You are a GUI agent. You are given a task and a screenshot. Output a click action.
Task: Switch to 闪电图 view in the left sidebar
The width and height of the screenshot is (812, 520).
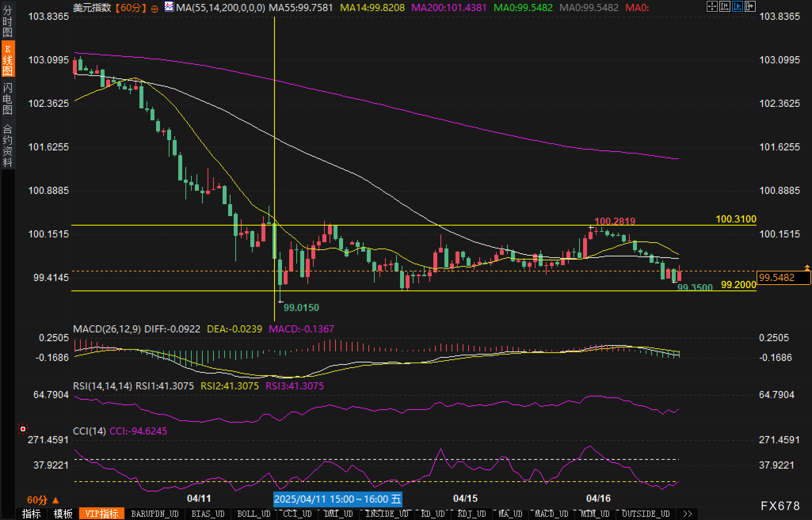[8, 98]
